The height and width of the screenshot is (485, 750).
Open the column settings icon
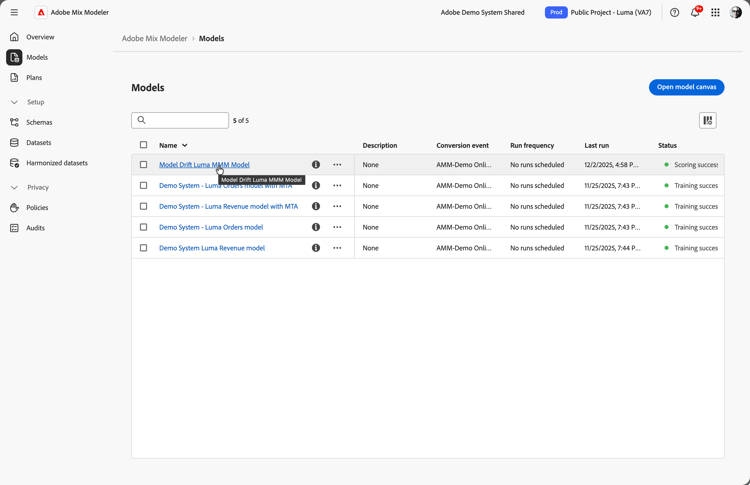(x=707, y=121)
